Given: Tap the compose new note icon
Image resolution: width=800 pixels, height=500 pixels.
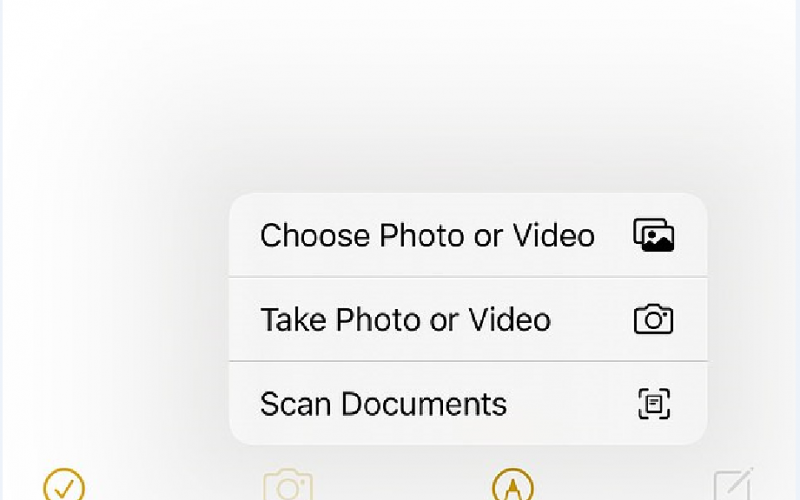Looking at the screenshot, I should click(733, 484).
